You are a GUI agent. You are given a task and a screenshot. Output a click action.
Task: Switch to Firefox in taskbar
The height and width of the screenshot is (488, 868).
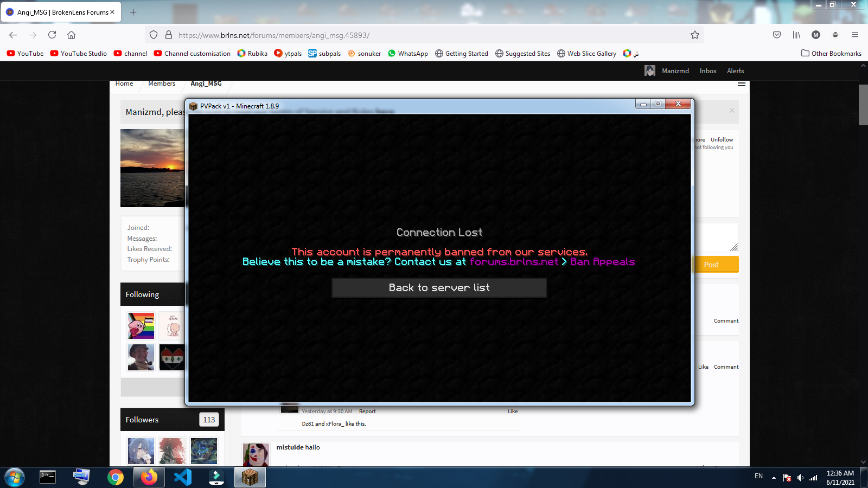149,477
